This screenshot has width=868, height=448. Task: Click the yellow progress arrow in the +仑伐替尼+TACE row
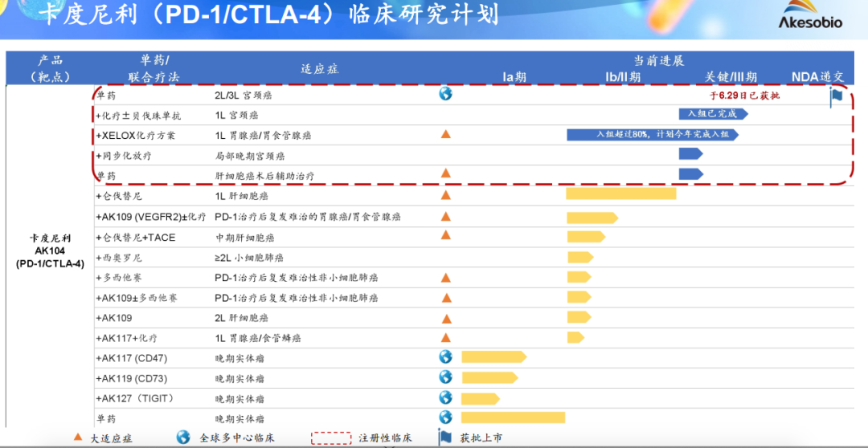(x=586, y=237)
